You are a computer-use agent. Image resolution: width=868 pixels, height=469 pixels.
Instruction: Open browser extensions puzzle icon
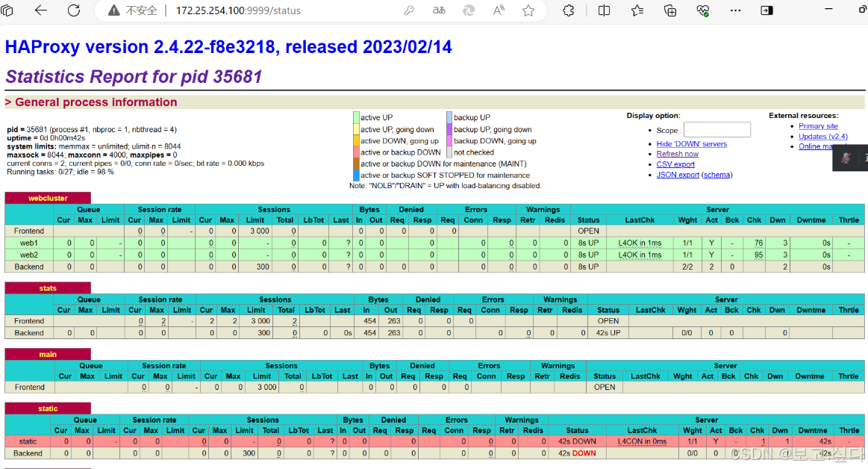[x=569, y=10]
